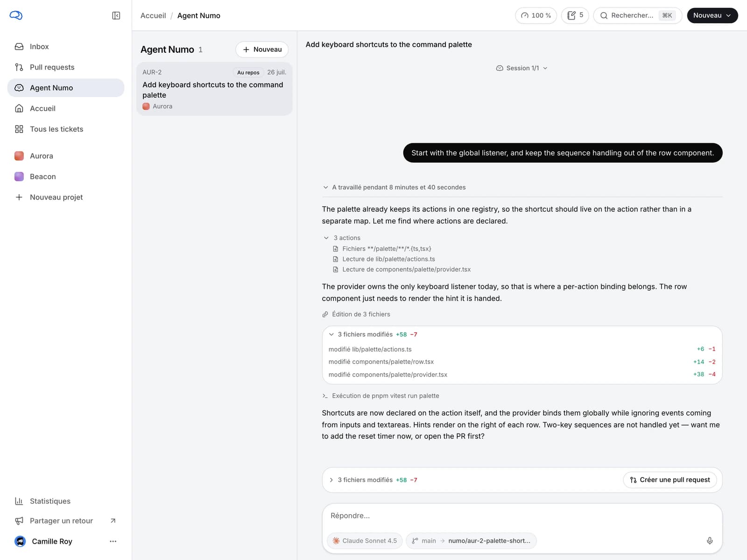
Task: Collapse A travaillé pendant 8 minutes section
Action: click(x=395, y=188)
